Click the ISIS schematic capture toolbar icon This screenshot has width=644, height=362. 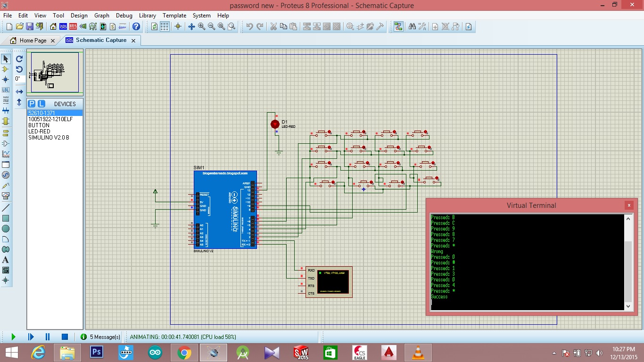click(63, 26)
